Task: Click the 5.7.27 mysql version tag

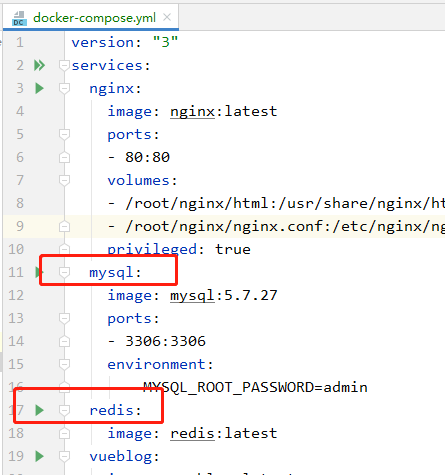Action: pyautogui.click(x=251, y=295)
